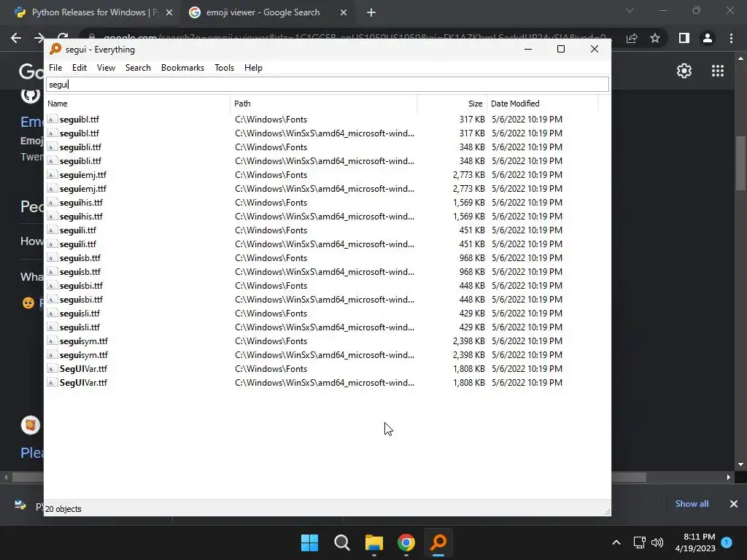
Task: Open the File menu in Everything
Action: pyautogui.click(x=55, y=68)
